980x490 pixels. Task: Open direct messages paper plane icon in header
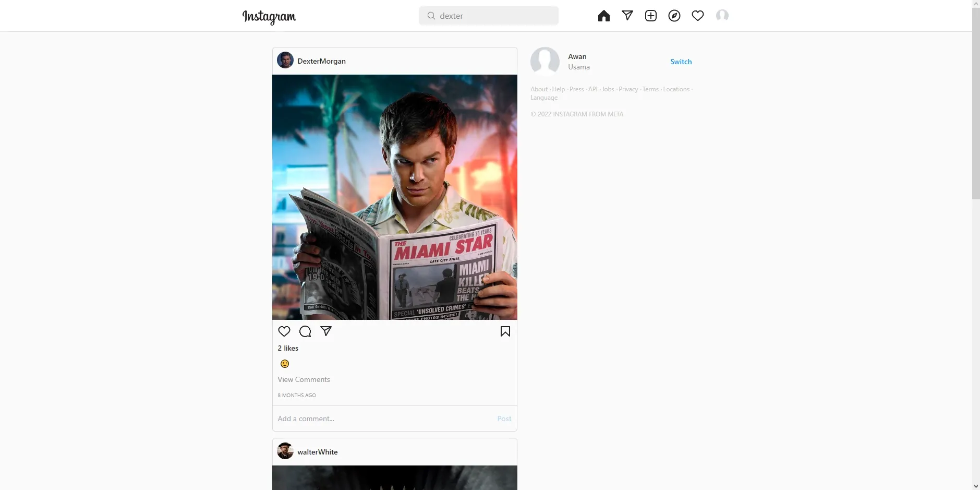(627, 16)
